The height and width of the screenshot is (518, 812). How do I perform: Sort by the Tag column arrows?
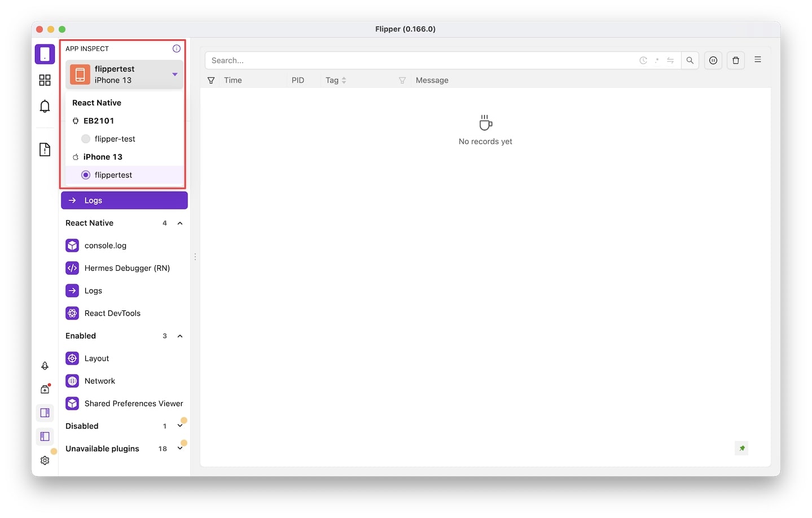[x=344, y=80]
